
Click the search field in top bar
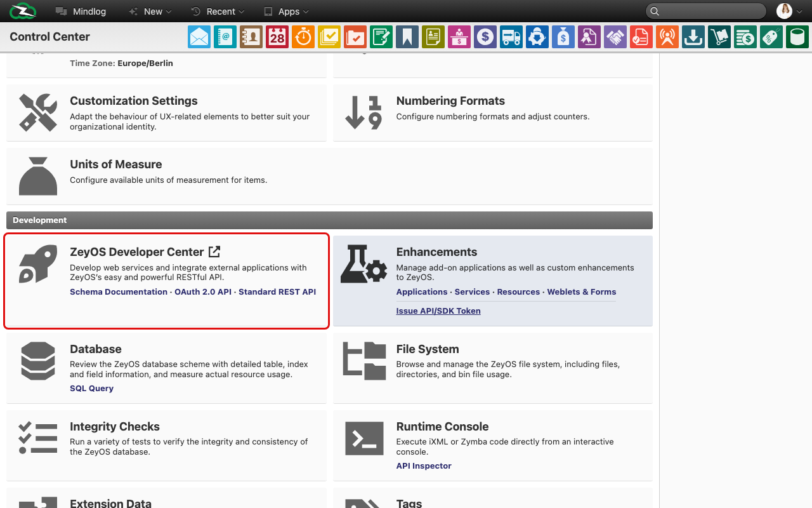pos(706,11)
